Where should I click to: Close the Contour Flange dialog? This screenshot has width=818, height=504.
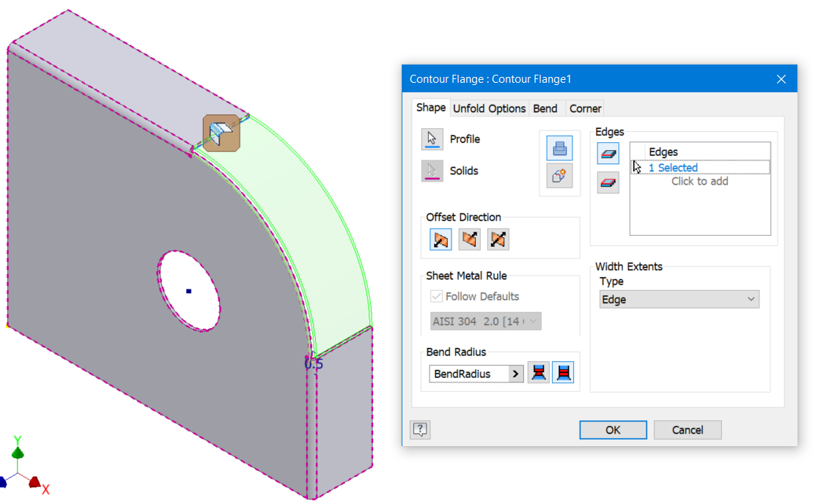781,79
